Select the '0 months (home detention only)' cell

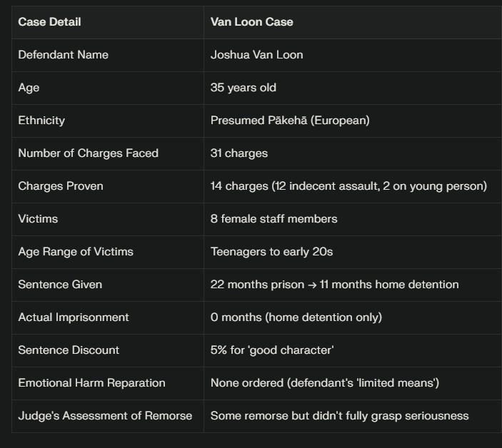[x=296, y=317]
